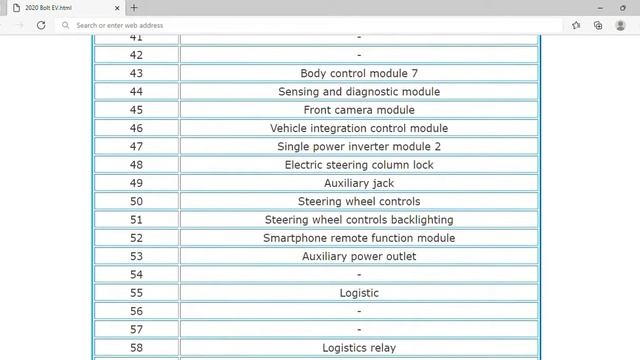The height and width of the screenshot is (360, 640).
Task: Click the dash cell in row 56
Action: [x=359, y=311]
